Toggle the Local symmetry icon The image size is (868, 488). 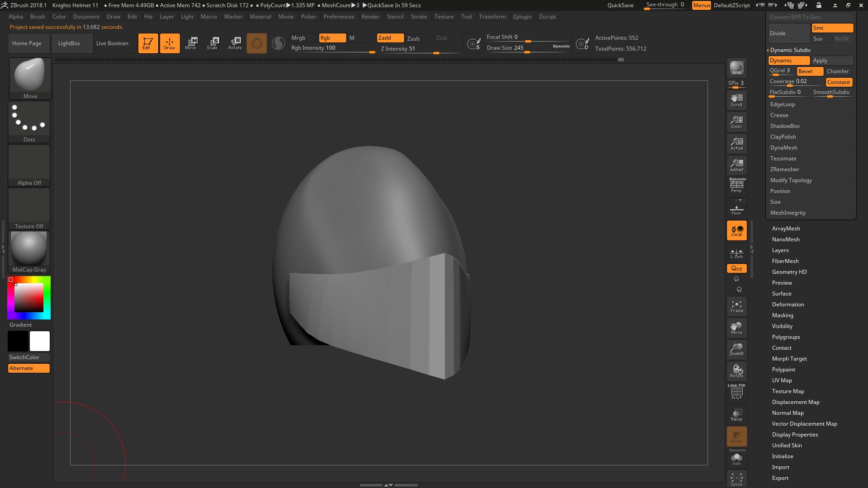click(736, 230)
